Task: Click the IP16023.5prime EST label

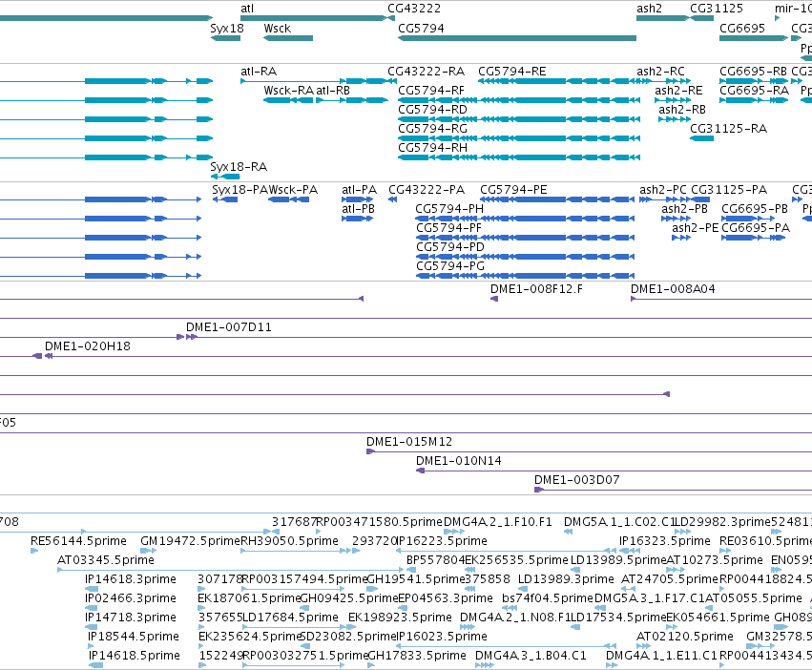Action: click(x=442, y=637)
